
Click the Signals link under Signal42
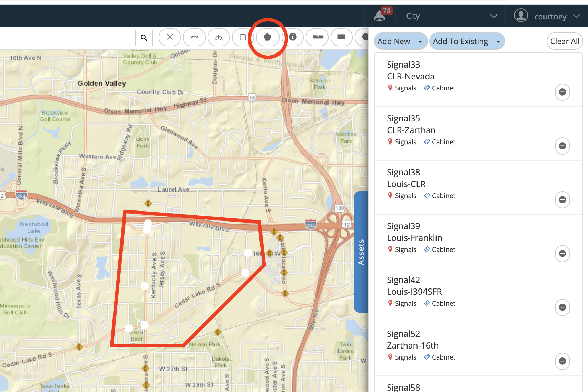pos(405,303)
